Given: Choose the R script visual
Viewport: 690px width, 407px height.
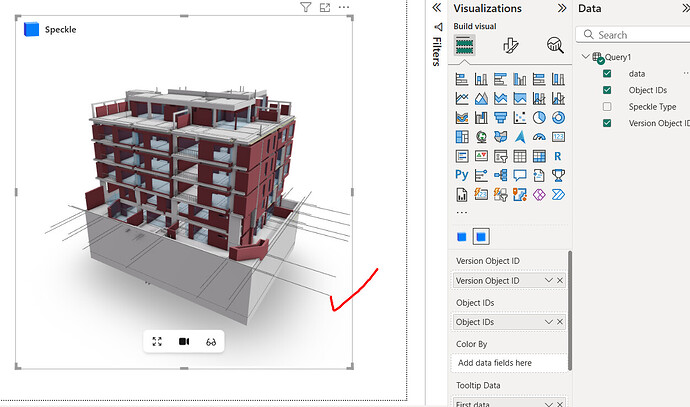Looking at the screenshot, I should pos(558,156).
